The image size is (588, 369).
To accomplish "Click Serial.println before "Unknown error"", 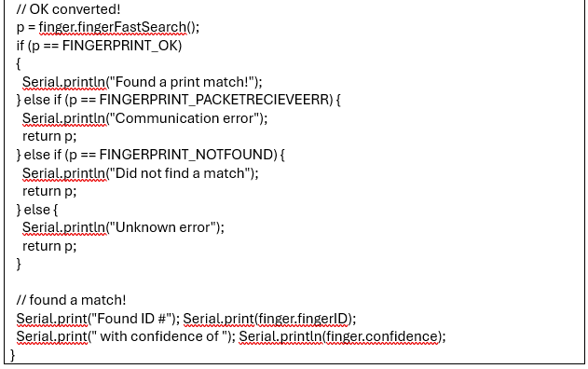I will click(64, 227).
